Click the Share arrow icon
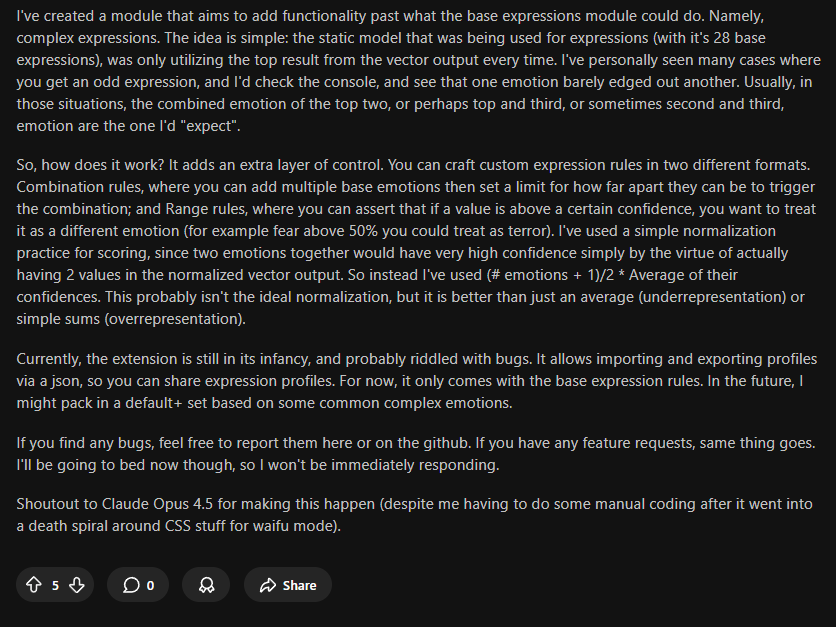Image resolution: width=836 pixels, height=627 pixels. pyautogui.click(x=267, y=585)
